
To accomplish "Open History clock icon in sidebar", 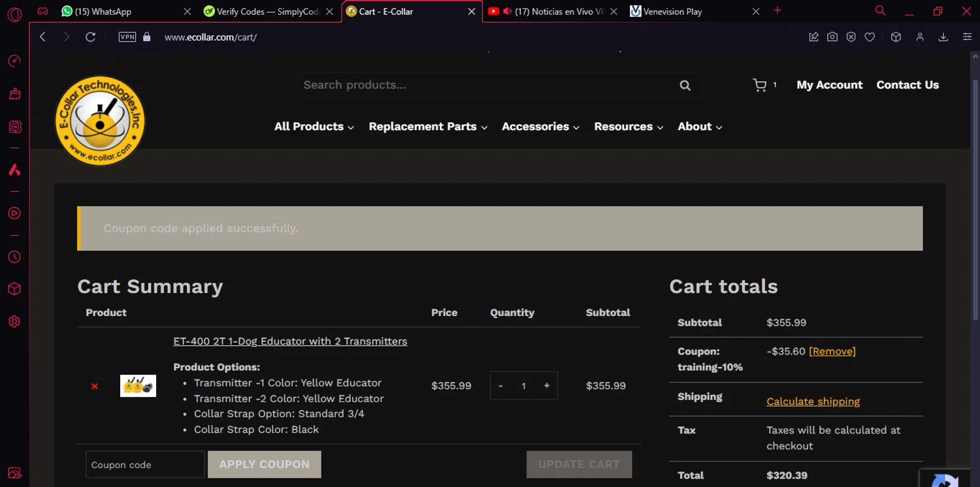I will pos(14,257).
